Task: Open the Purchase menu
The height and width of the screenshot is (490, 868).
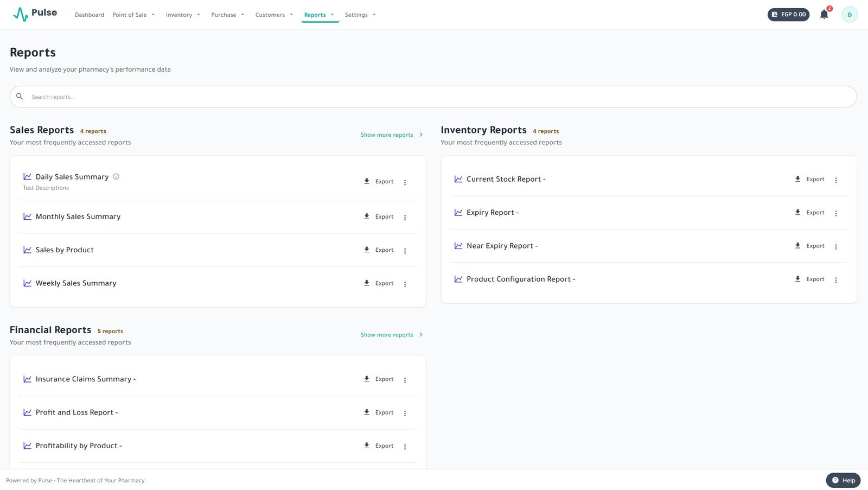Action: [228, 15]
